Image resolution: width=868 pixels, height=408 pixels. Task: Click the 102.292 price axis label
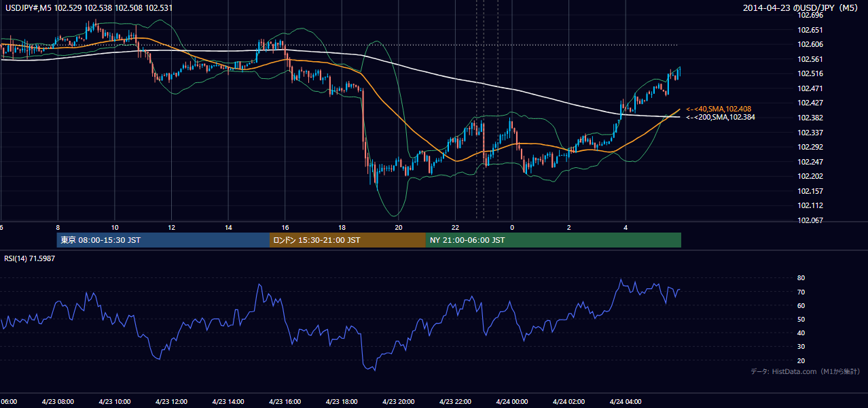tap(810, 147)
